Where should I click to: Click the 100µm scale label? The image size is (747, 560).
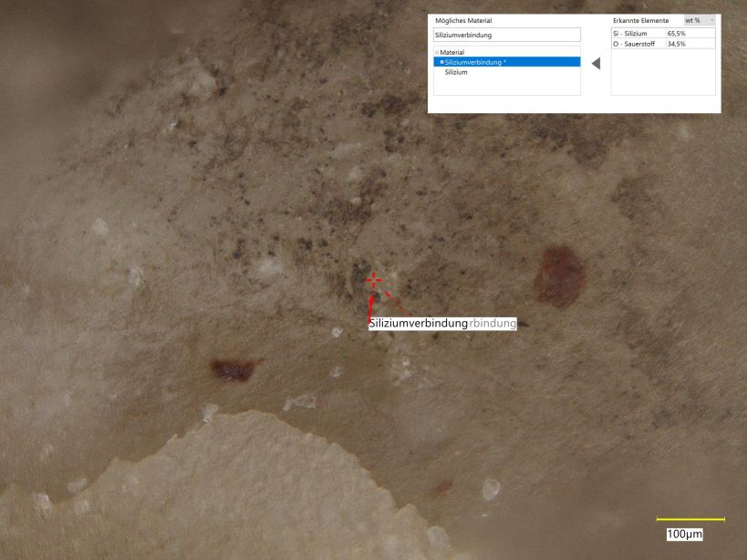[x=684, y=534]
